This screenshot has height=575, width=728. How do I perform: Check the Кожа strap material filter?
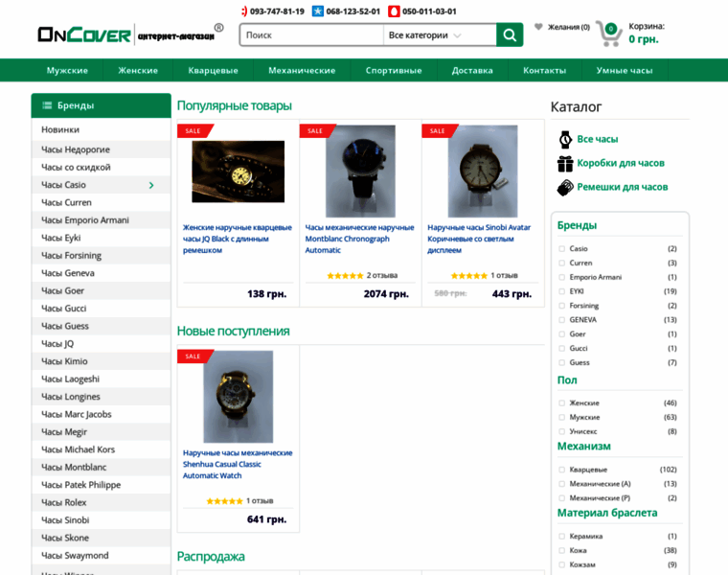[x=561, y=551]
